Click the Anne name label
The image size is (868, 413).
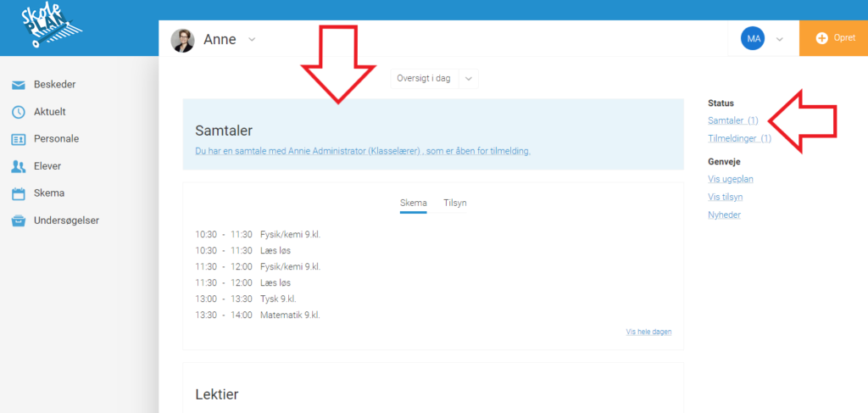tap(220, 40)
